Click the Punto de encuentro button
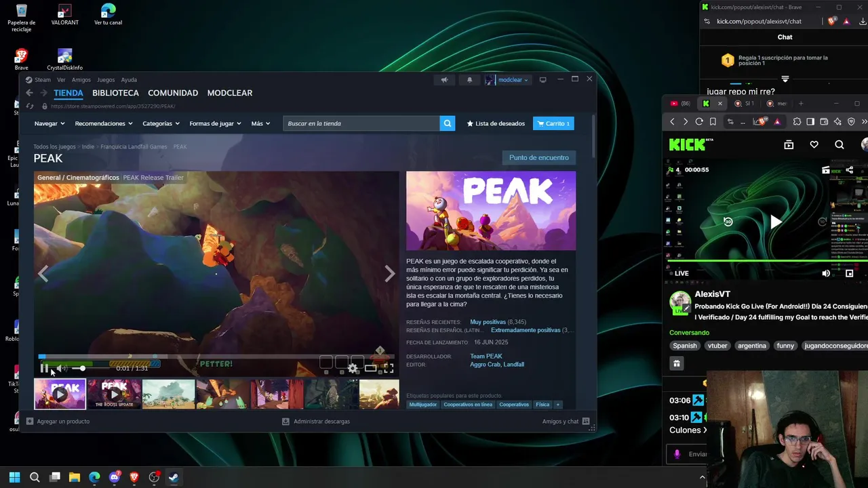This screenshot has width=868, height=488. click(x=539, y=157)
